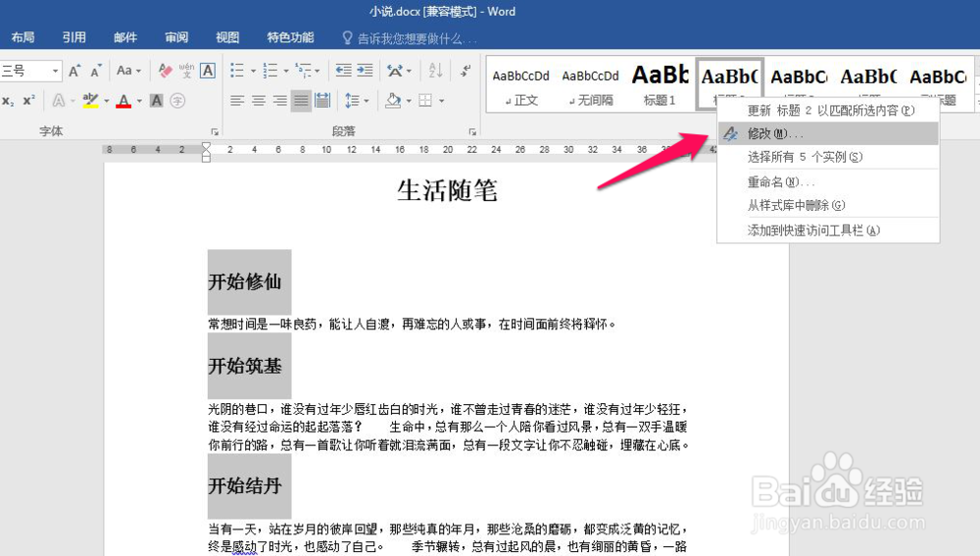Viewport: 980px width, 556px height.
Task: Apply the 无间隔 style
Action: point(591,85)
